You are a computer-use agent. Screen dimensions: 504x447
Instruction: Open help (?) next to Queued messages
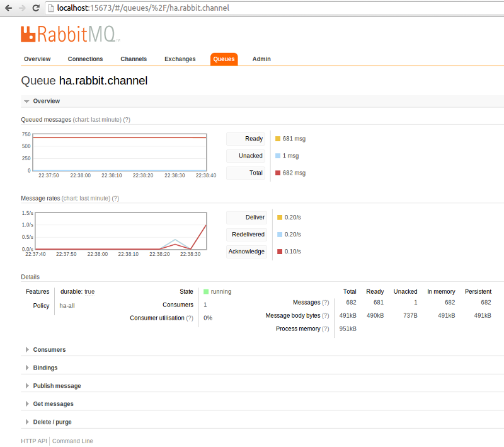(x=127, y=120)
